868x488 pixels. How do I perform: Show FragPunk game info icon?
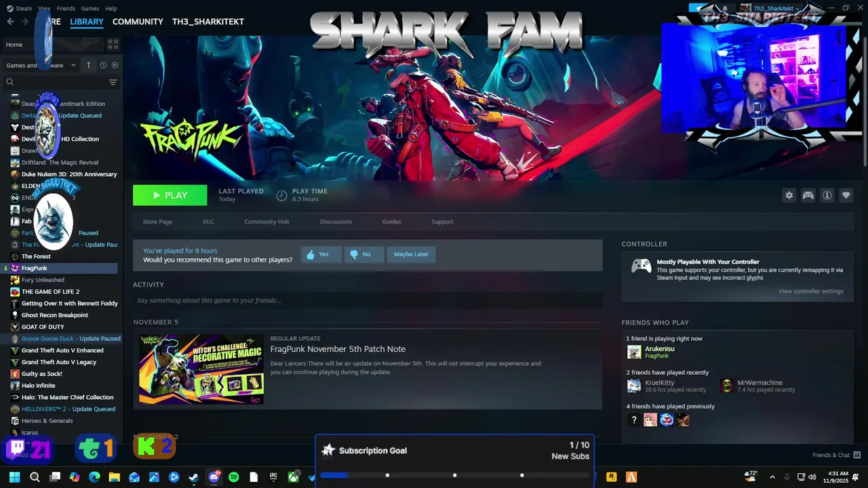(827, 195)
